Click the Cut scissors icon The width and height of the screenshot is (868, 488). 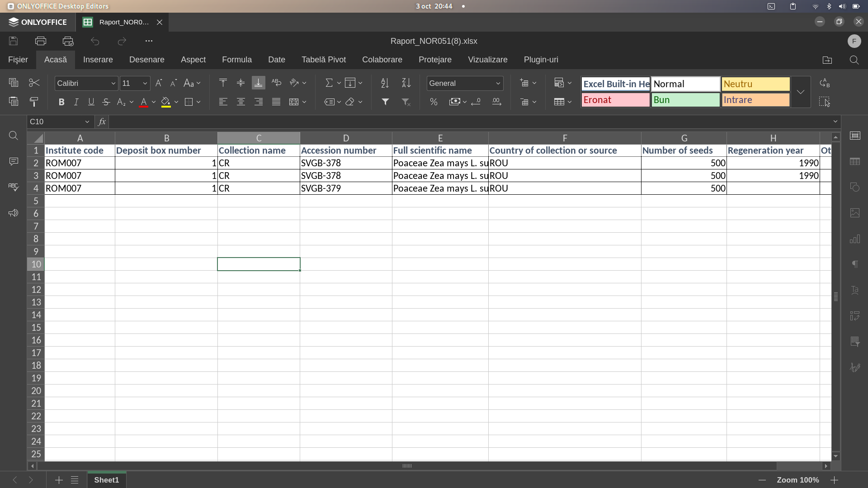pyautogui.click(x=34, y=83)
